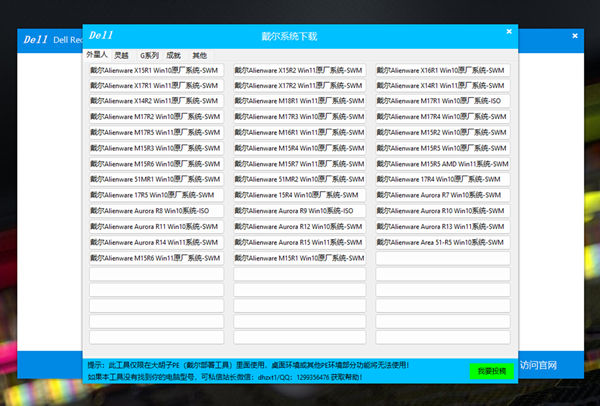
Task: Switch to the 外星人 tab
Action: tap(97, 55)
